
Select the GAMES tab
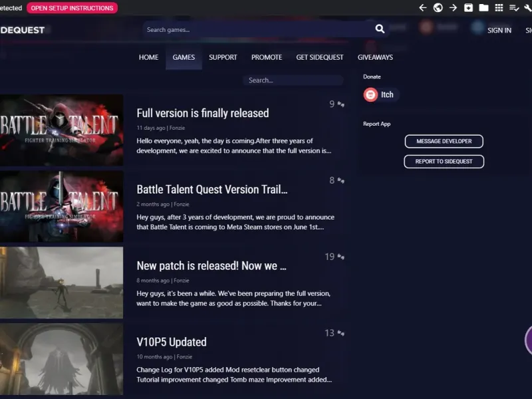(184, 57)
